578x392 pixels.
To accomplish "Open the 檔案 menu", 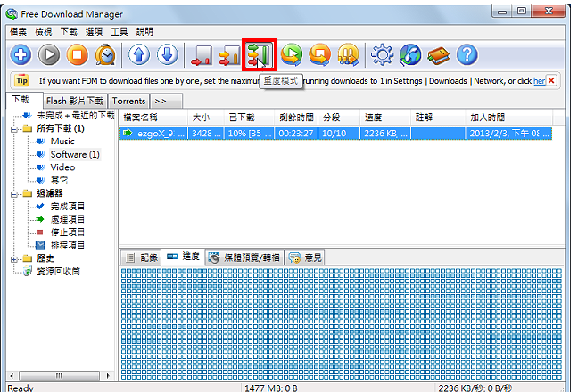I will [18, 32].
